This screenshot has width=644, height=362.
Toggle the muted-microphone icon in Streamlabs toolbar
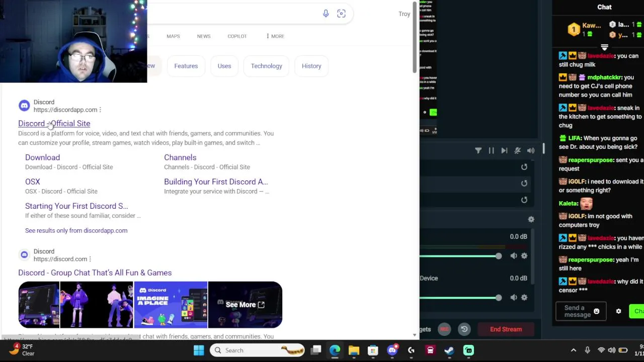click(517, 150)
